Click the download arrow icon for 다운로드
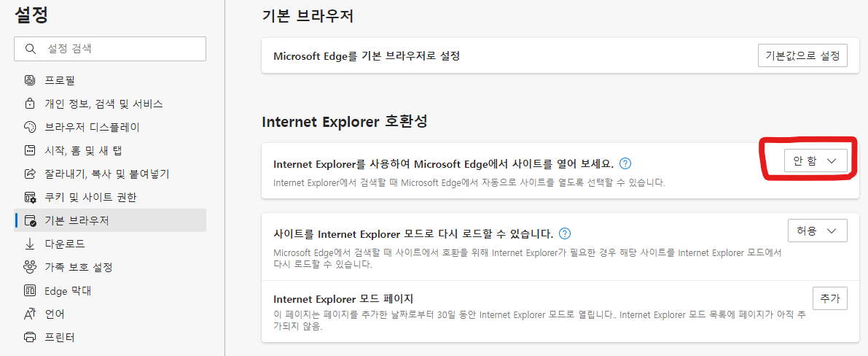Image resolution: width=868 pixels, height=356 pixels. point(30,244)
